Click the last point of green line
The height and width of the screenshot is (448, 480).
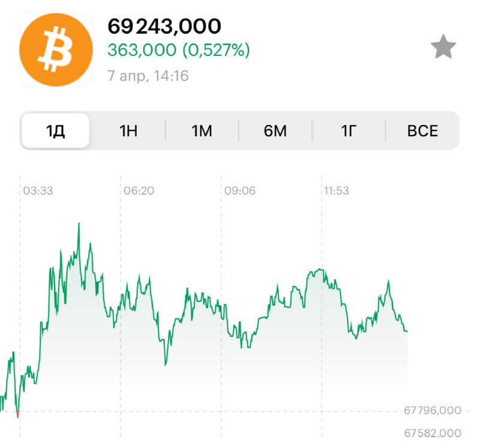pyautogui.click(x=407, y=331)
